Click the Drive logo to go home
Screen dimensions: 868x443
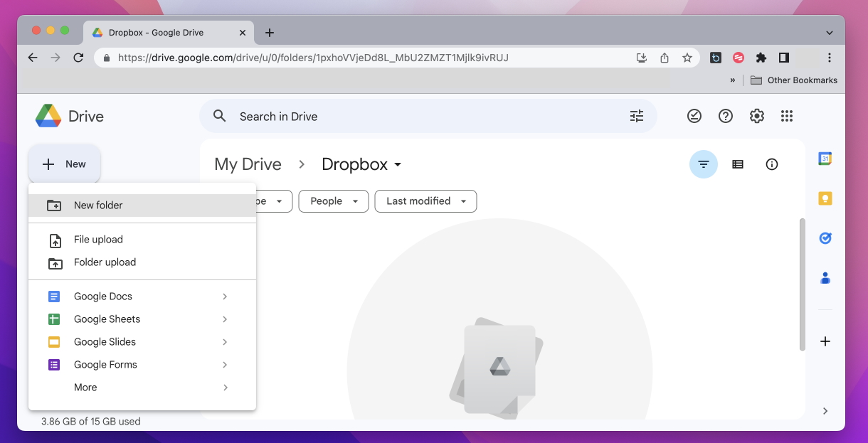click(69, 116)
